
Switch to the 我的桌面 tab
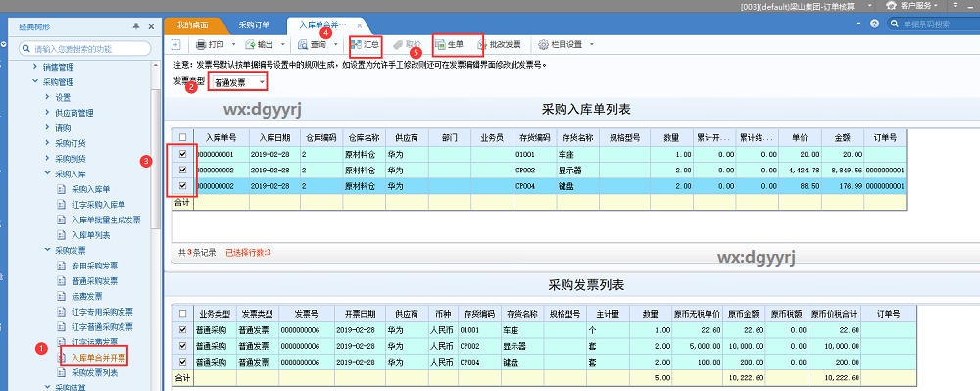coord(193,25)
